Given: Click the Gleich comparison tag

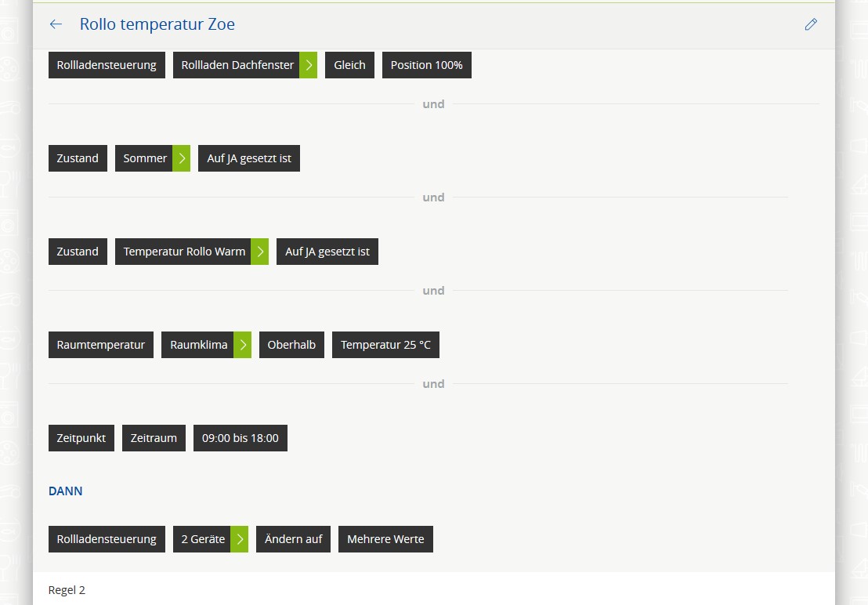Looking at the screenshot, I should pyautogui.click(x=349, y=65).
